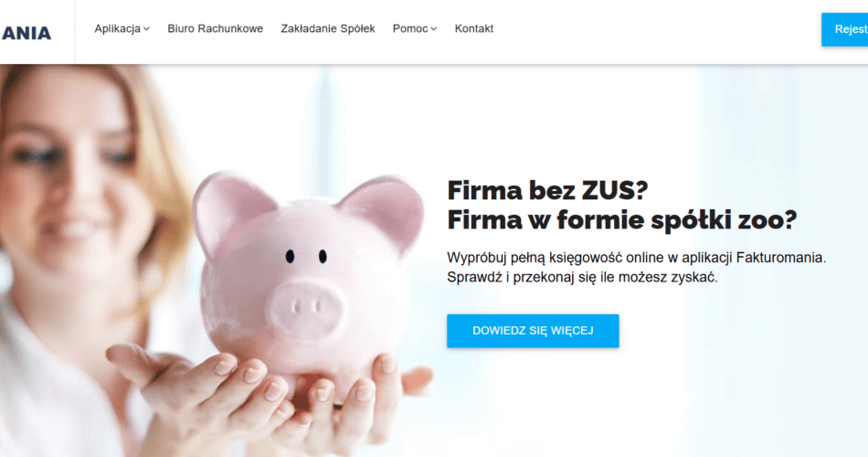Screen dimensions: 868x457
Task: Click the blue Rejestracja button
Action: (x=845, y=29)
